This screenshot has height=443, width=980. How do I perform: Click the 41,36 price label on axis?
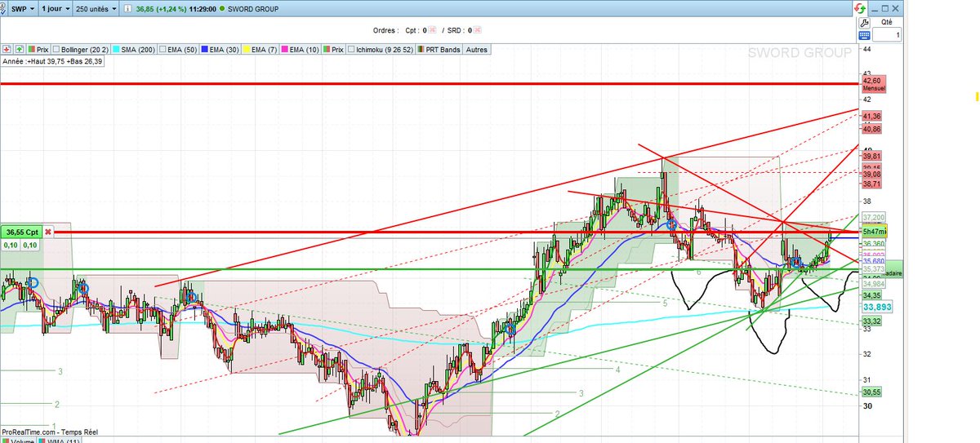(x=871, y=117)
